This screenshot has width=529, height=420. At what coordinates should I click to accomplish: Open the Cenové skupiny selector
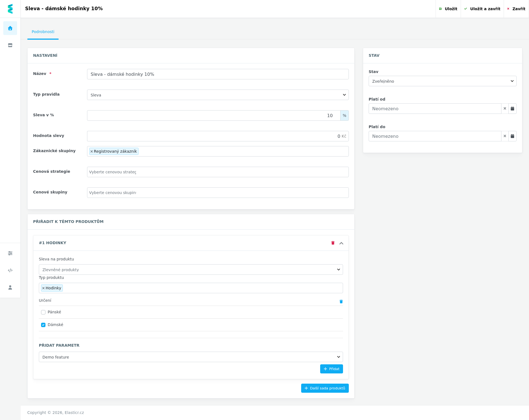[218, 193]
